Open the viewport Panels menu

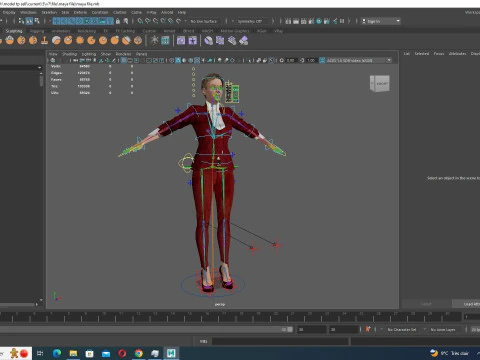click(x=141, y=54)
